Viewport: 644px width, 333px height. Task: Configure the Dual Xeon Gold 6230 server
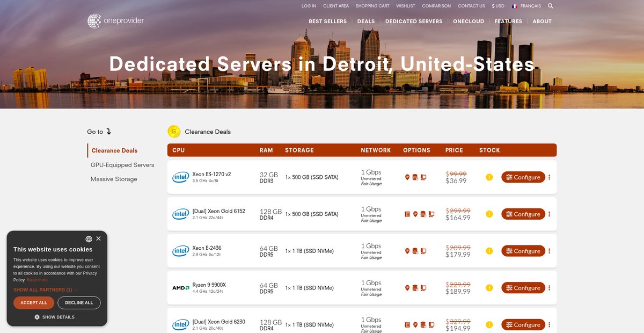coord(523,325)
